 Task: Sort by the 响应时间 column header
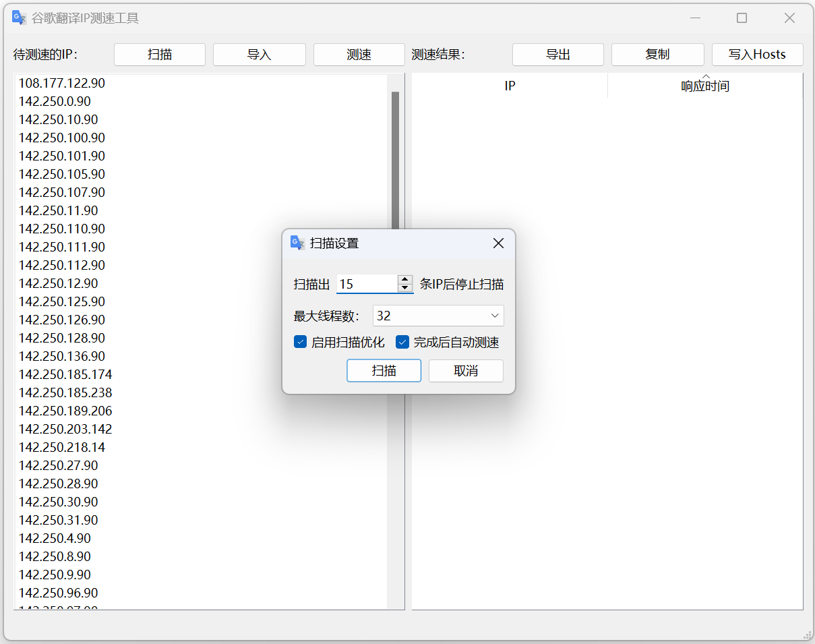(x=705, y=86)
